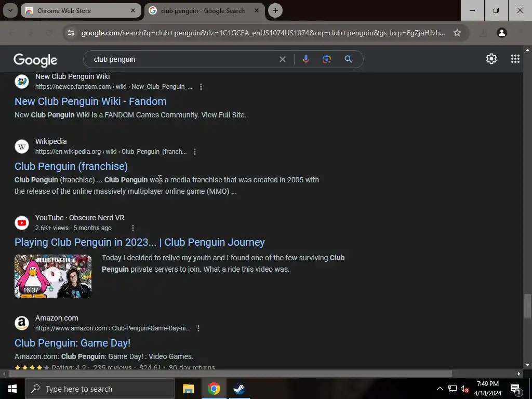Close the club penguin search tab
Screen dimensions: 532x399
click(257, 10)
